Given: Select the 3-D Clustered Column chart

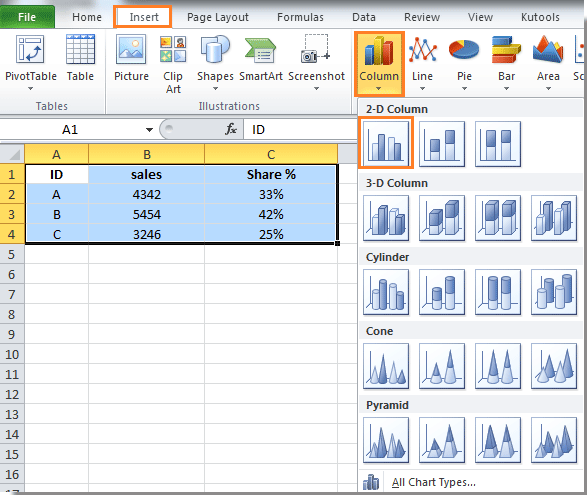Looking at the screenshot, I should [x=386, y=218].
